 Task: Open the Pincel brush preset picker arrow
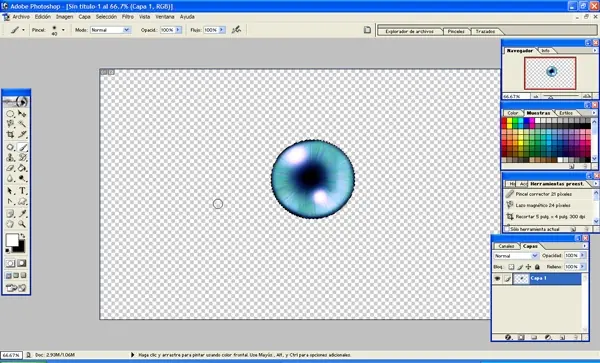tap(64, 30)
